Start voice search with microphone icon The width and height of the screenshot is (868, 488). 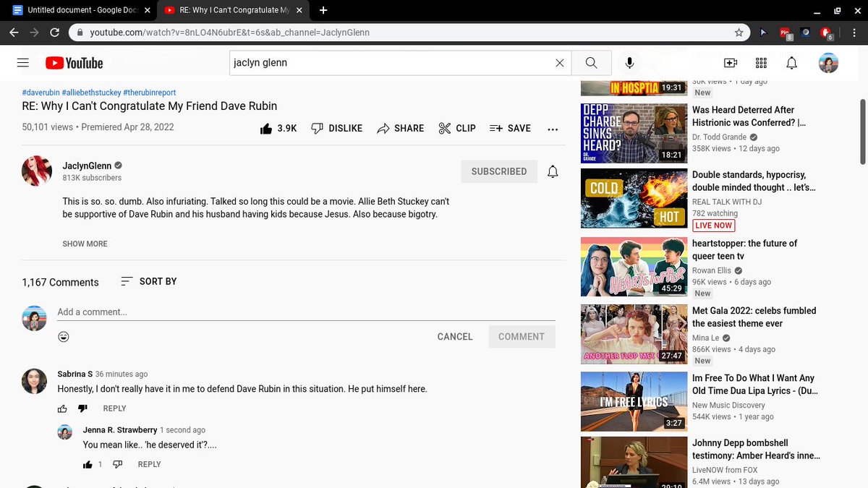pyautogui.click(x=629, y=63)
